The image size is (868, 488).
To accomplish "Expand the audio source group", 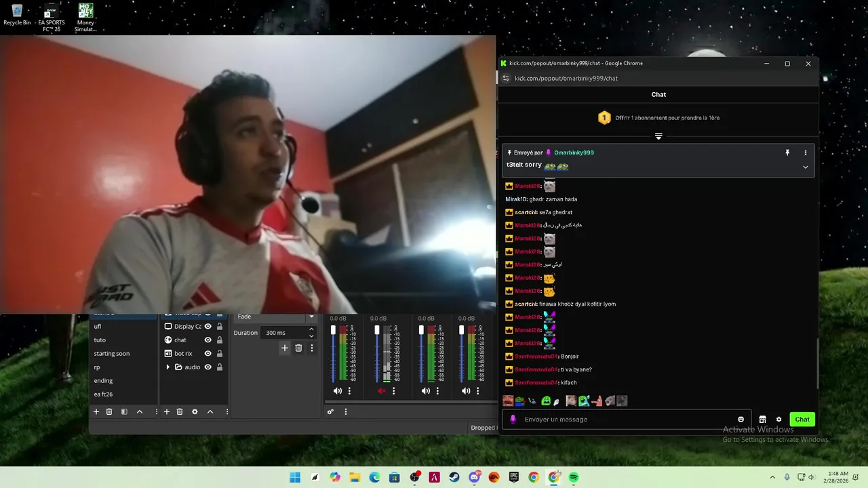I will point(168,367).
